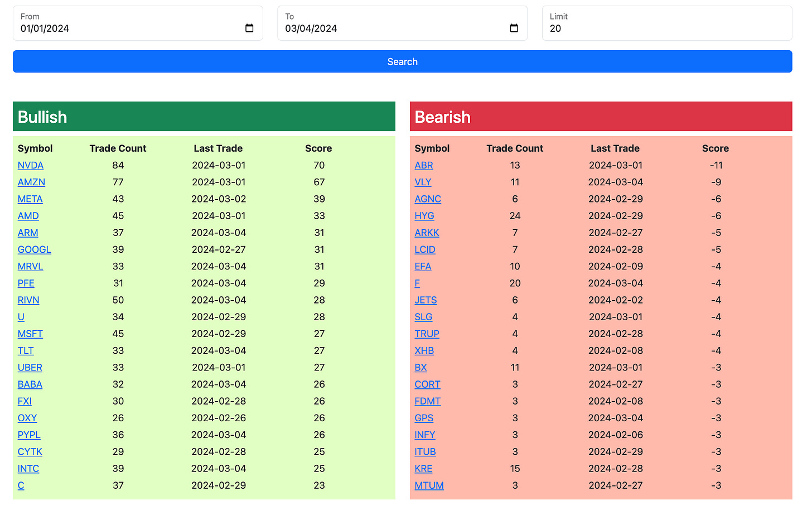Open the INTC symbol link
The height and width of the screenshot is (520, 812).
28,469
